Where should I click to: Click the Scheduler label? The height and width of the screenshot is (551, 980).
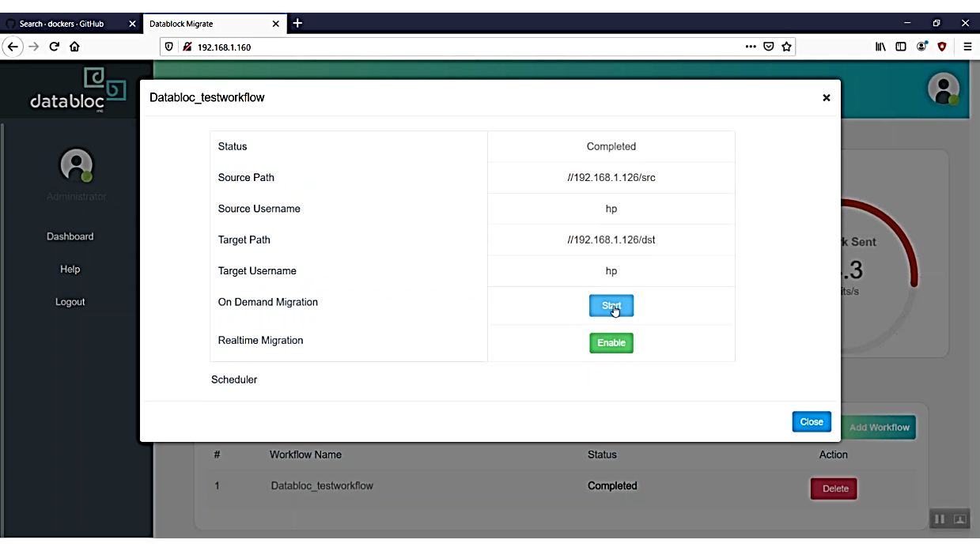234,379
